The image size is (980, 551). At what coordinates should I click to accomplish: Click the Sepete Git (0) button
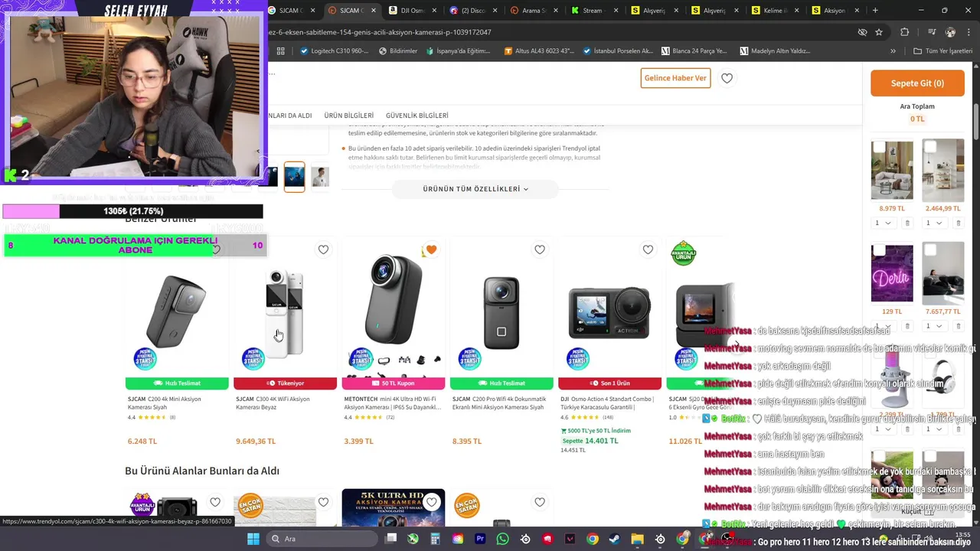point(917,83)
